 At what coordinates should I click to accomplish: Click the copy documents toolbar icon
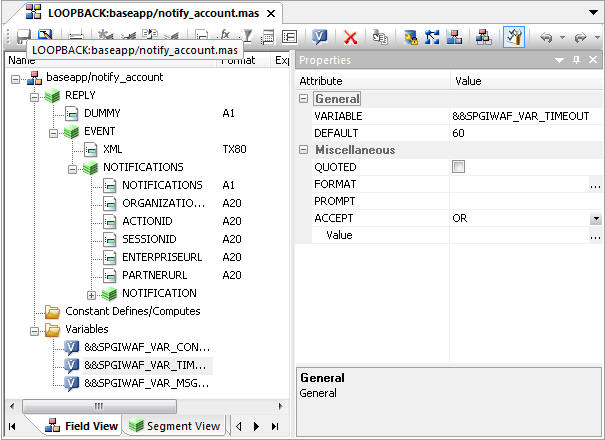[x=380, y=37]
